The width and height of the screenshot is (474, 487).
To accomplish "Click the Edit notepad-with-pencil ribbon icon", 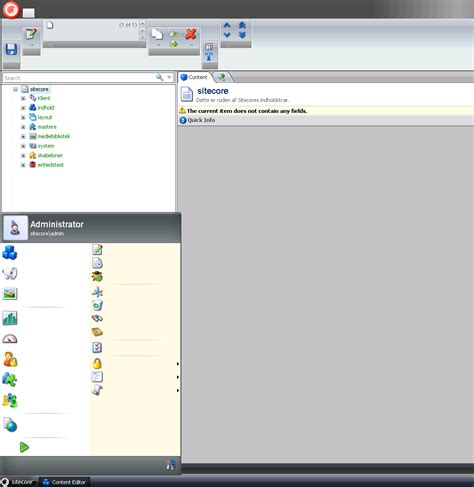I will pos(31,34).
